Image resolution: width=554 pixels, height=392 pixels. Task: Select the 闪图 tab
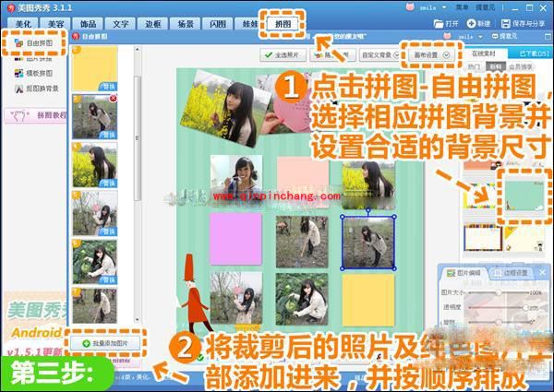click(218, 24)
